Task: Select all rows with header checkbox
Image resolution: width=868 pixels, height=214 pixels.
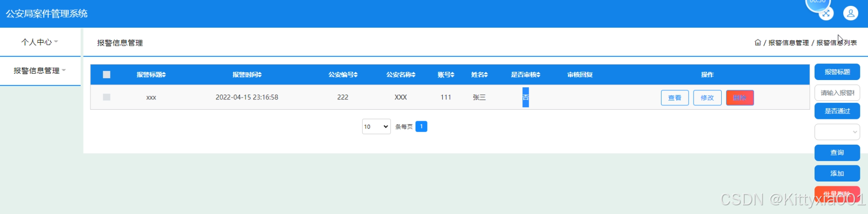Action: pos(106,75)
